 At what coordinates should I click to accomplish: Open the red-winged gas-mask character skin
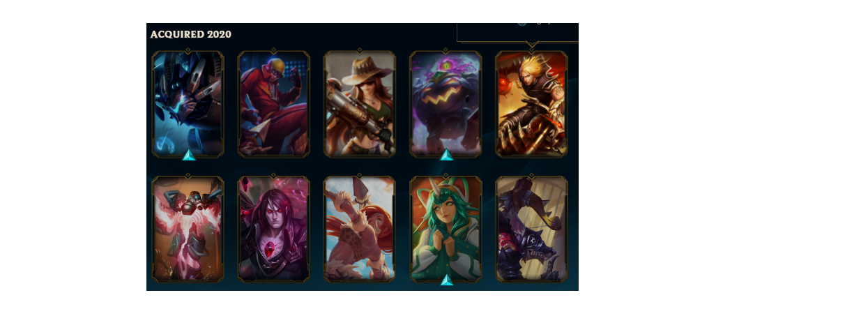pyautogui.click(x=188, y=229)
